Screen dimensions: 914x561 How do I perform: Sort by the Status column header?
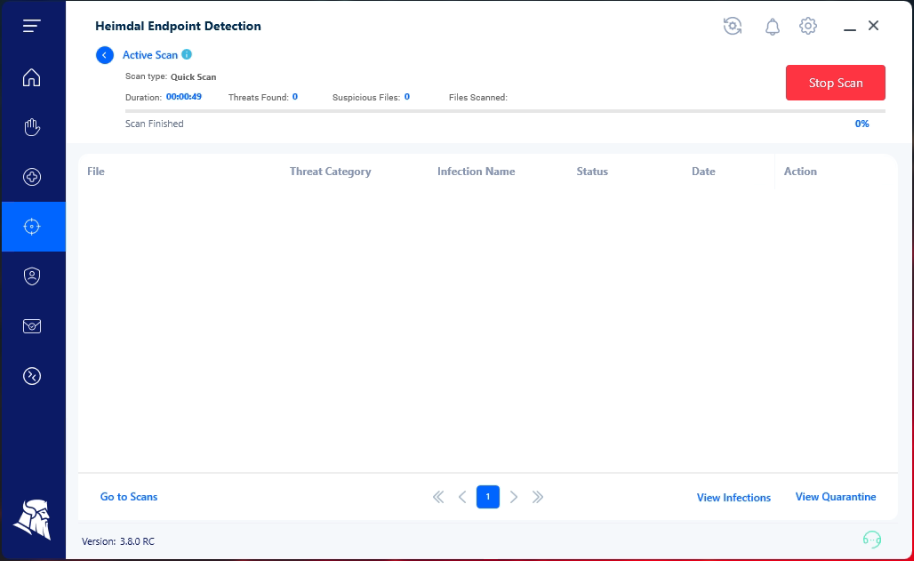[x=592, y=171]
